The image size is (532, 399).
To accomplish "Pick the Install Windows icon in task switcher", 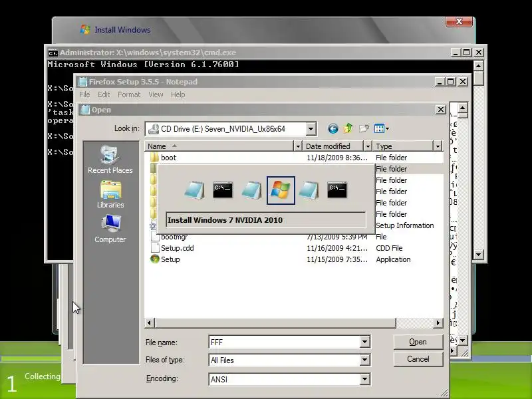I will point(281,190).
